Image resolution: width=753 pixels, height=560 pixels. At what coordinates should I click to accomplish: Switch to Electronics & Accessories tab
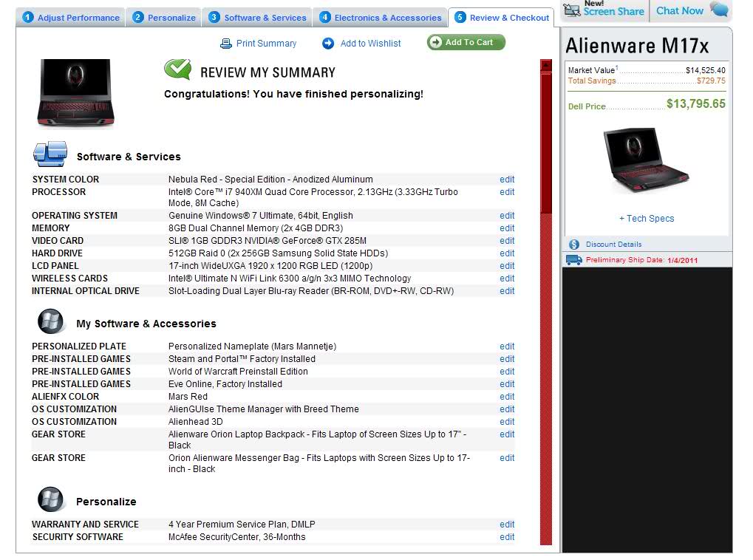381,18
